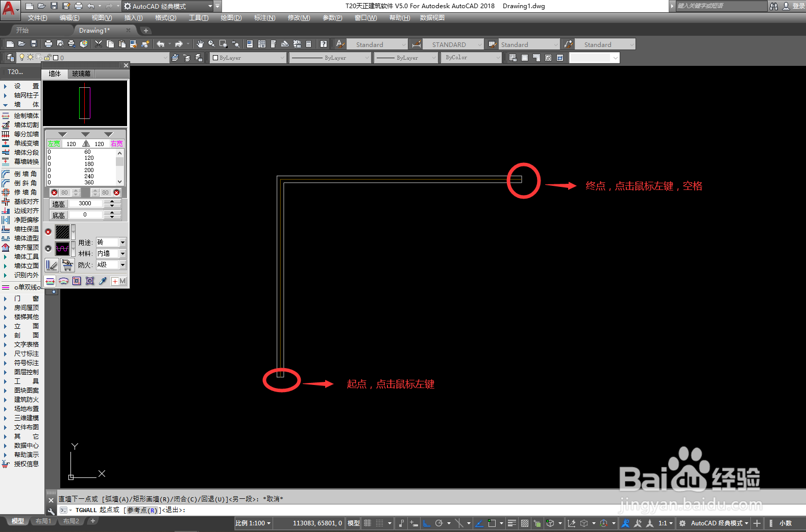
Task: Open a file with the Open folder icon
Action: click(x=21, y=44)
